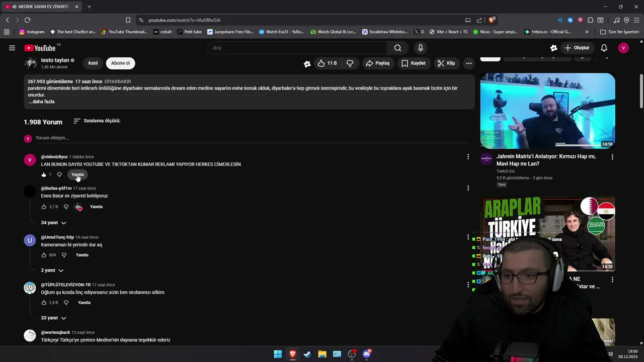Switch to MEDİNE SAYAN EV ZİYARETİ tab

[x=40, y=7]
